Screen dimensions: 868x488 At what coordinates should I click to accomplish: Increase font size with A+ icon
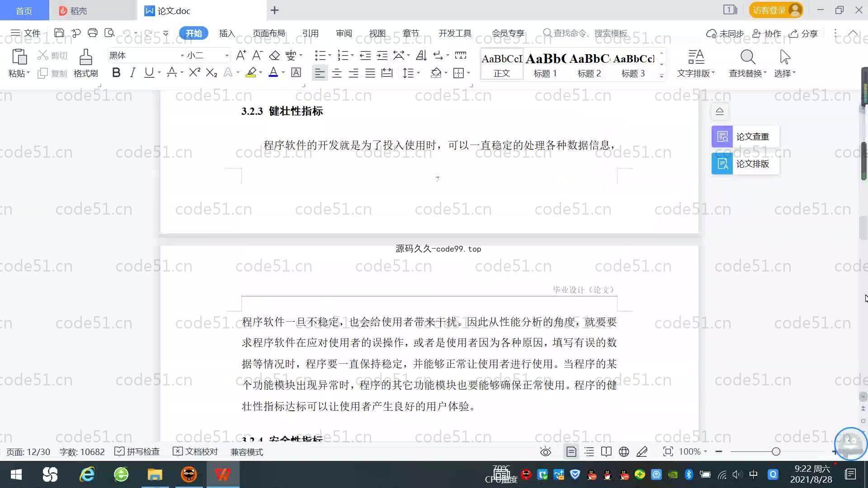[x=241, y=56]
